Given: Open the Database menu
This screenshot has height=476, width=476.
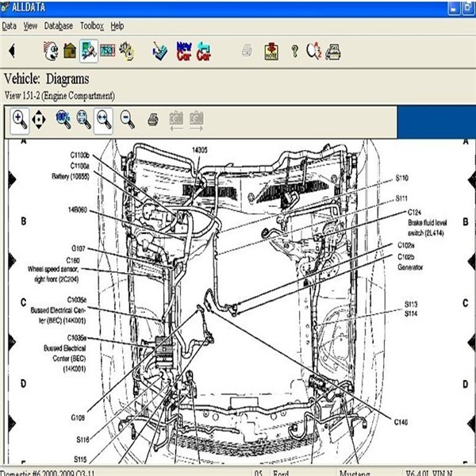Looking at the screenshot, I should pos(59,26).
